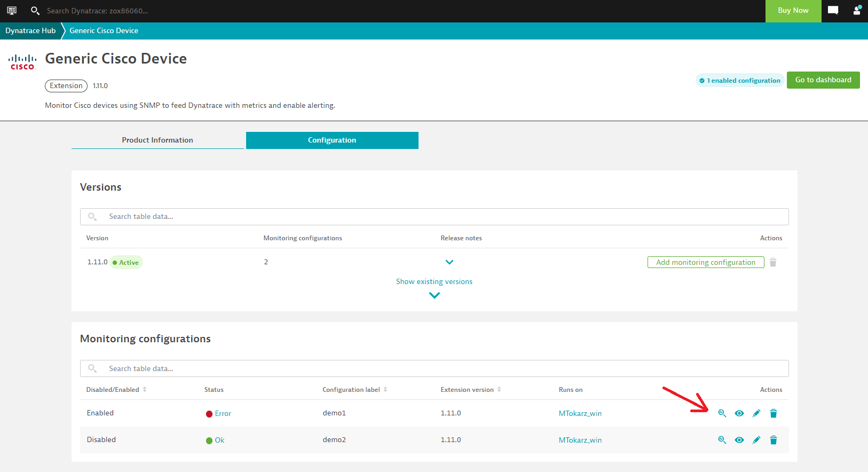Viewport: 868px width, 472px height.
Task: Open the user account icon
Action: pyautogui.click(x=857, y=11)
